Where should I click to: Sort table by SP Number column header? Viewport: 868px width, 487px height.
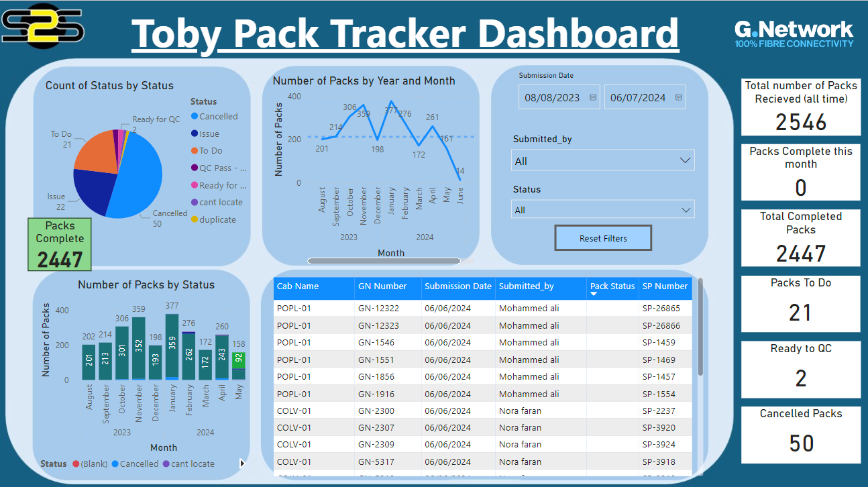[x=665, y=286]
